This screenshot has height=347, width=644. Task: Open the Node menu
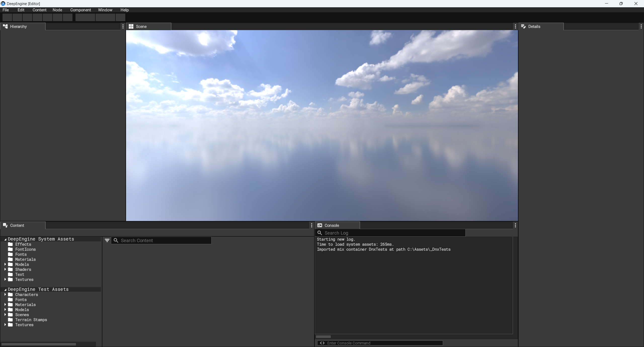coord(57,10)
